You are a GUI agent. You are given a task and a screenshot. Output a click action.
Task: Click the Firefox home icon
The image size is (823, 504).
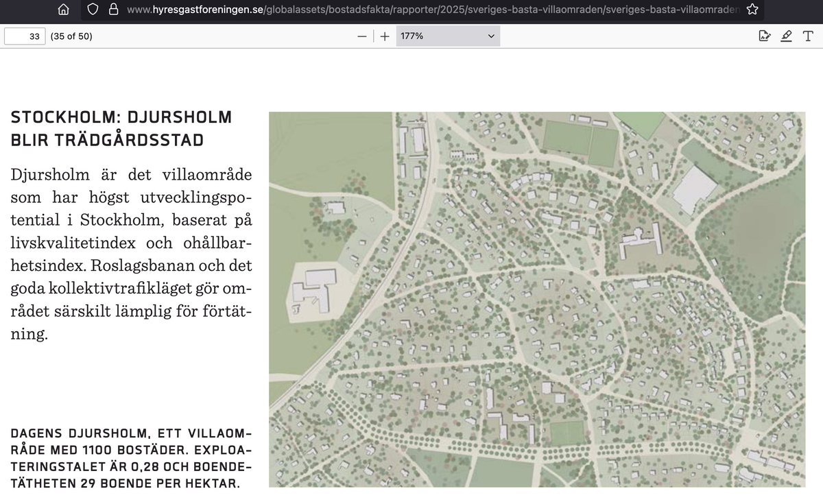[x=62, y=10]
